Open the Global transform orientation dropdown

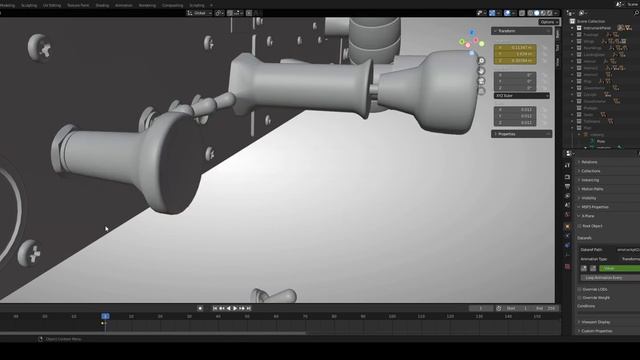tap(200, 13)
